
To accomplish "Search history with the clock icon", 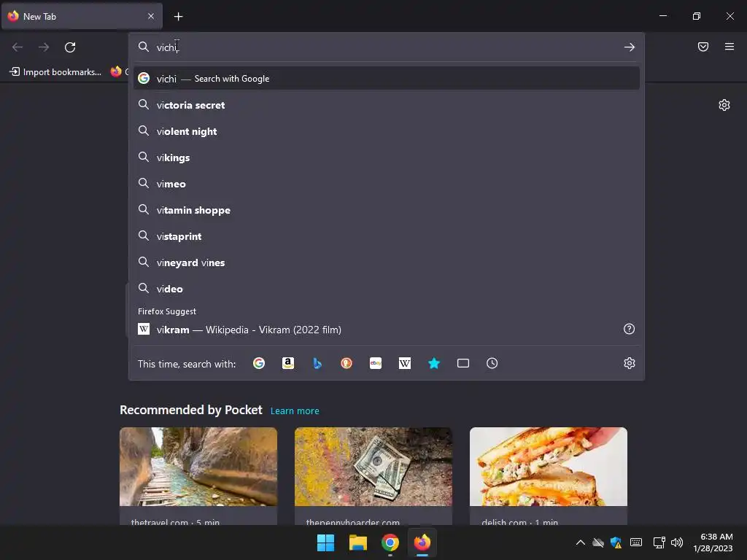I will point(492,363).
